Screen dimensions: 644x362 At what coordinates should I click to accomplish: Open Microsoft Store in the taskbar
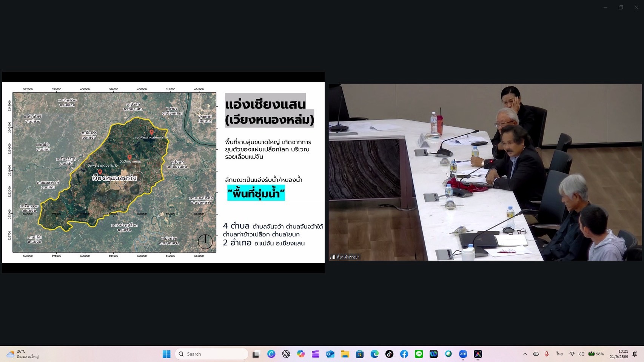click(x=360, y=354)
